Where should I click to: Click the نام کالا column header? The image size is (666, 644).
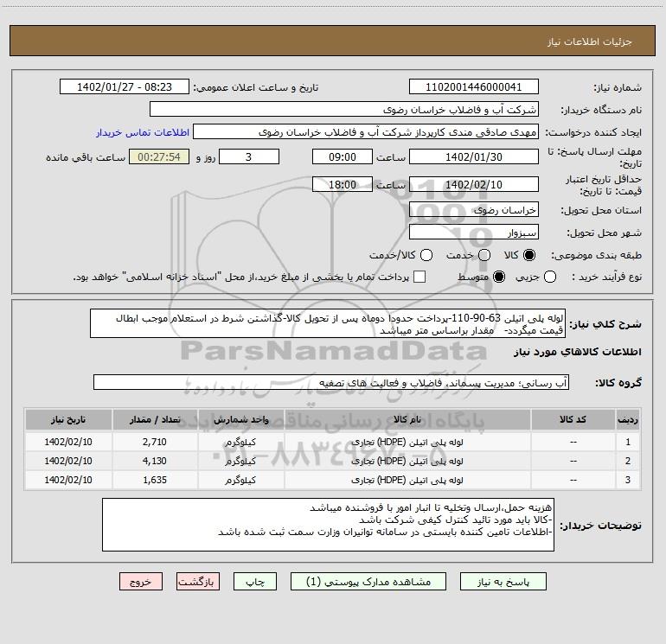(407, 420)
